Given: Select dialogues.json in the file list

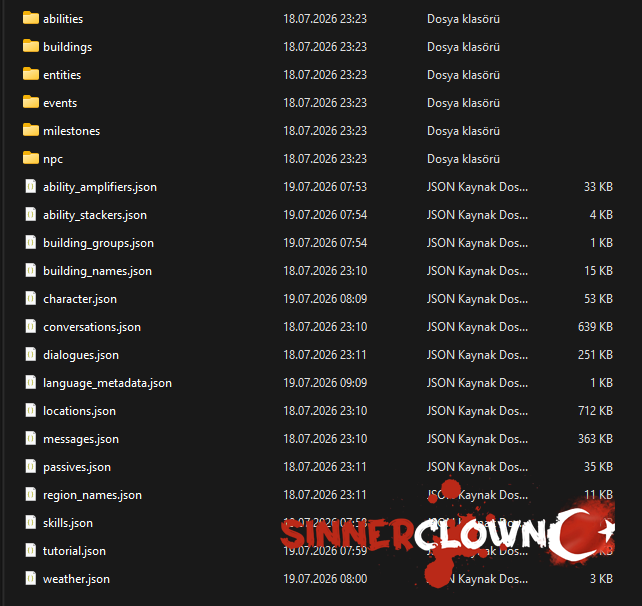Looking at the screenshot, I should (x=81, y=355).
